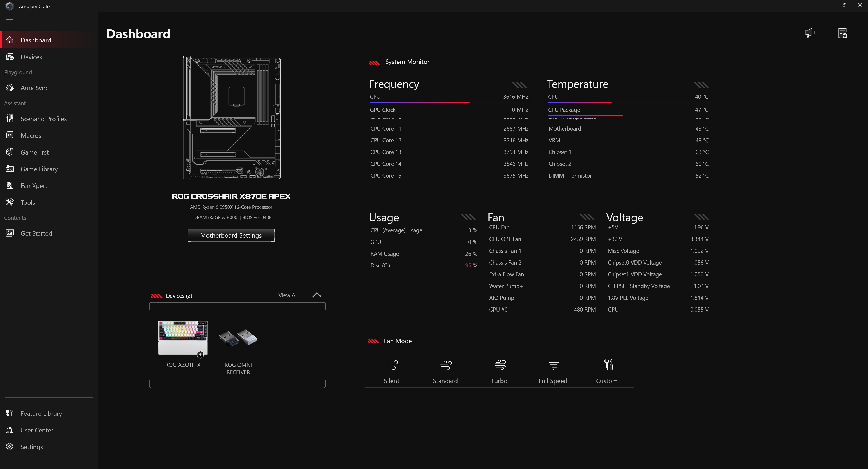Click the User Center bell icon

tap(9, 430)
